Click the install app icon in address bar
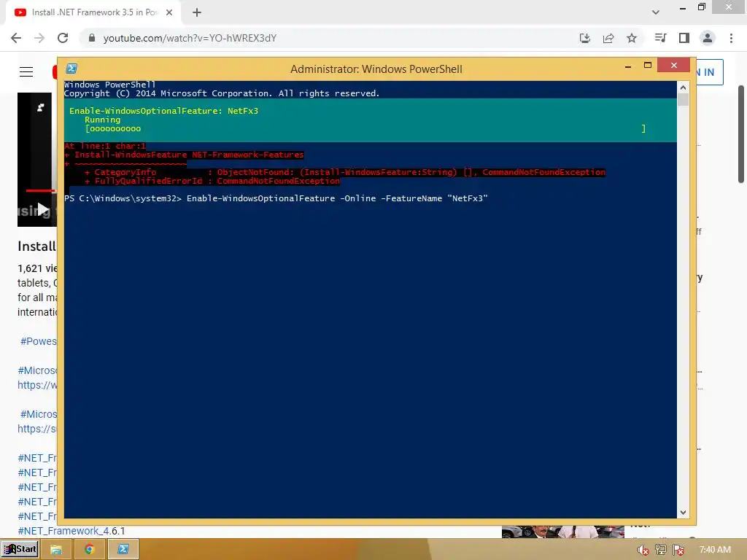Viewport: 747px width, 560px height. click(x=584, y=38)
